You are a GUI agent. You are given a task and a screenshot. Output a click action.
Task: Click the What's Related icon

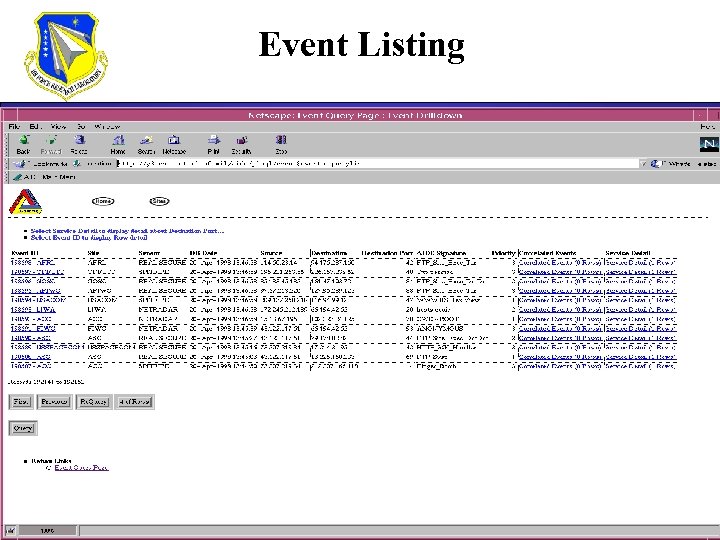655,164
